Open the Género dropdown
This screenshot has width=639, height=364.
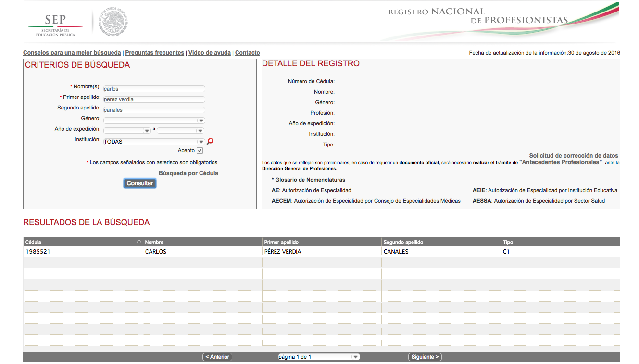[x=154, y=121]
